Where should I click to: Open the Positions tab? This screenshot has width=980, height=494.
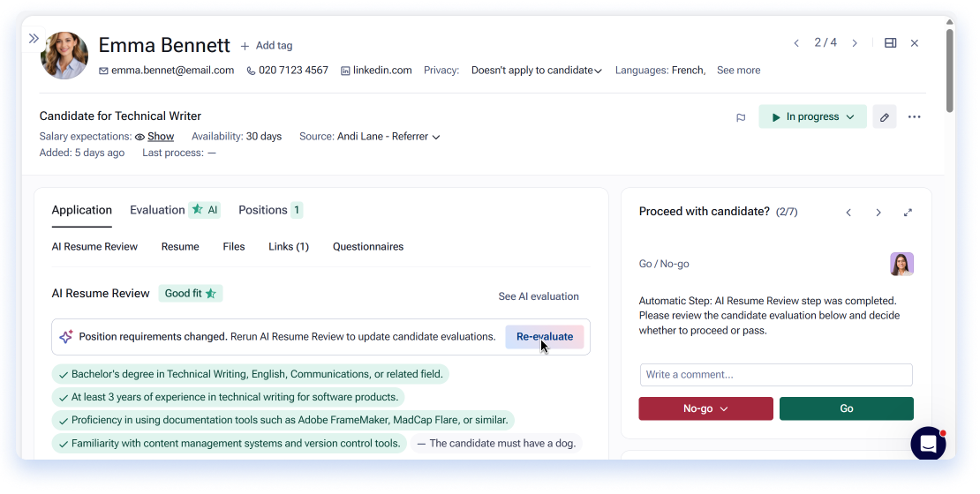(270, 211)
